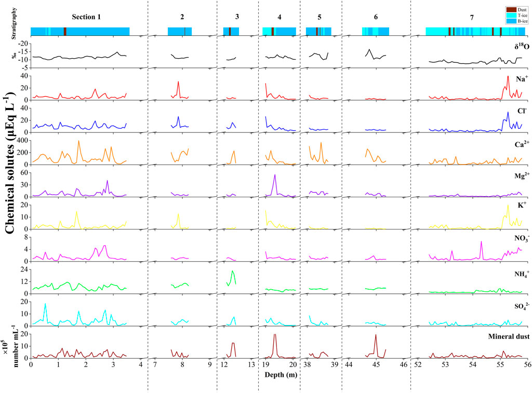Viewport: 532px width, 393px height.
Task: Click the '30' tick on the Mg2+ axis
Action: point(26,185)
